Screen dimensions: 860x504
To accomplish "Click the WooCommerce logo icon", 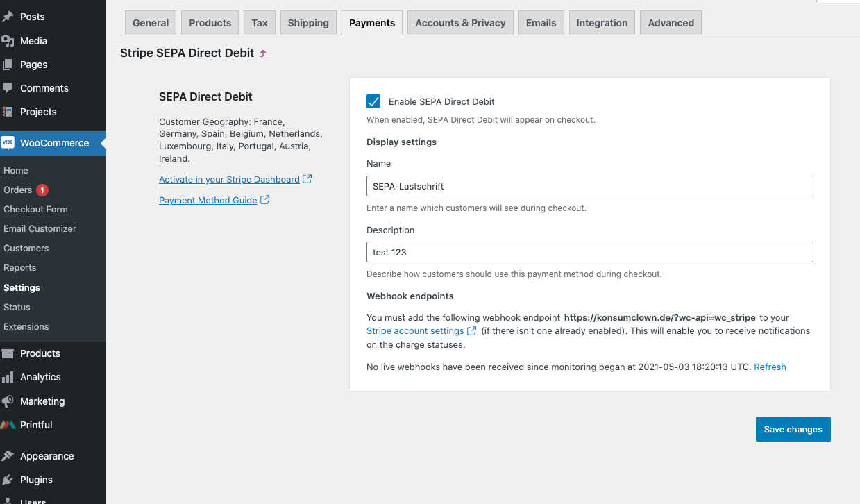I will click(8, 143).
